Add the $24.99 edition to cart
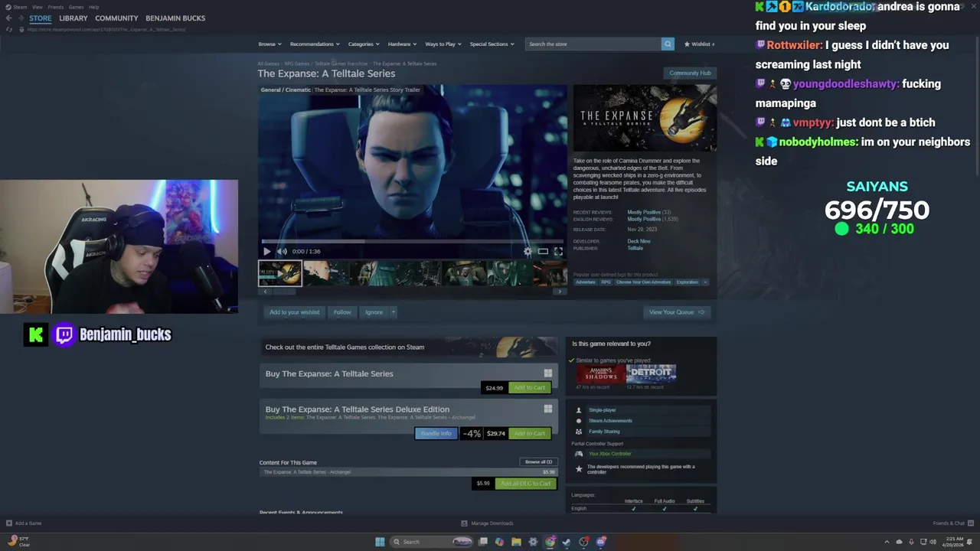Image resolution: width=980 pixels, height=551 pixels. click(x=529, y=388)
